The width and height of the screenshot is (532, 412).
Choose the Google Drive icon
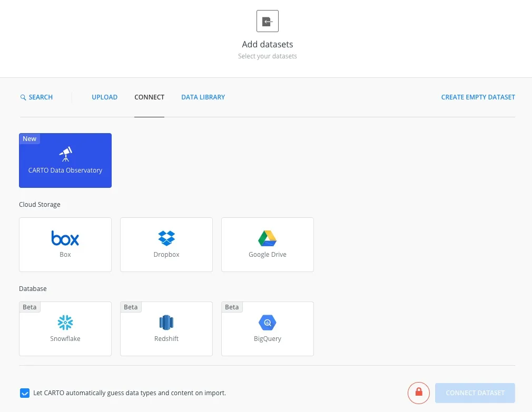(x=267, y=238)
